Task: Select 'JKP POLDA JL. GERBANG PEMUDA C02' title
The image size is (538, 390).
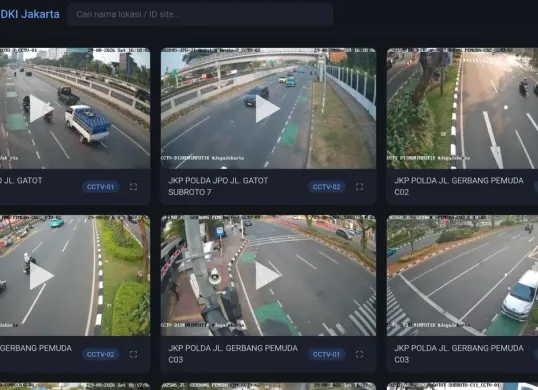Action: [459, 186]
